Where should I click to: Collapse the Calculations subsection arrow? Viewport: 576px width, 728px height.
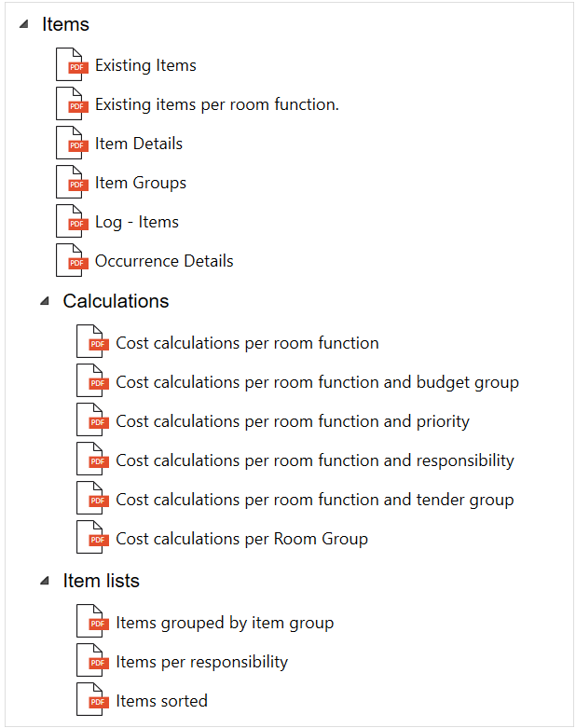(x=45, y=301)
